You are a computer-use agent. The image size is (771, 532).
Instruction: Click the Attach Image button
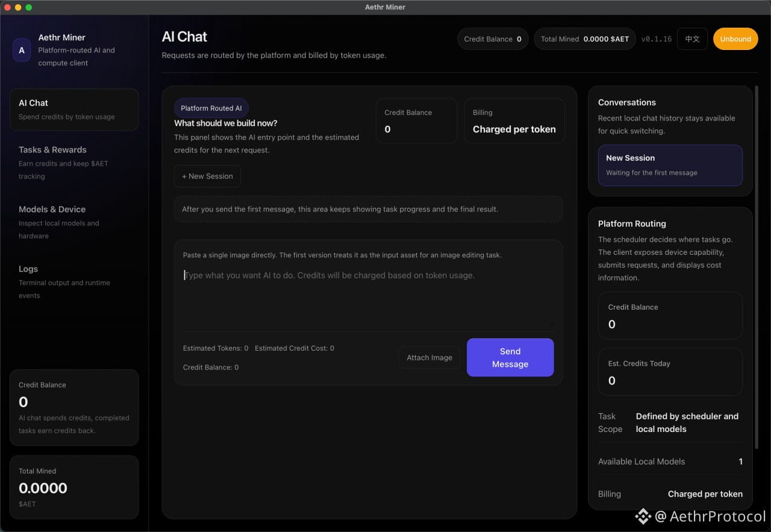pos(429,357)
